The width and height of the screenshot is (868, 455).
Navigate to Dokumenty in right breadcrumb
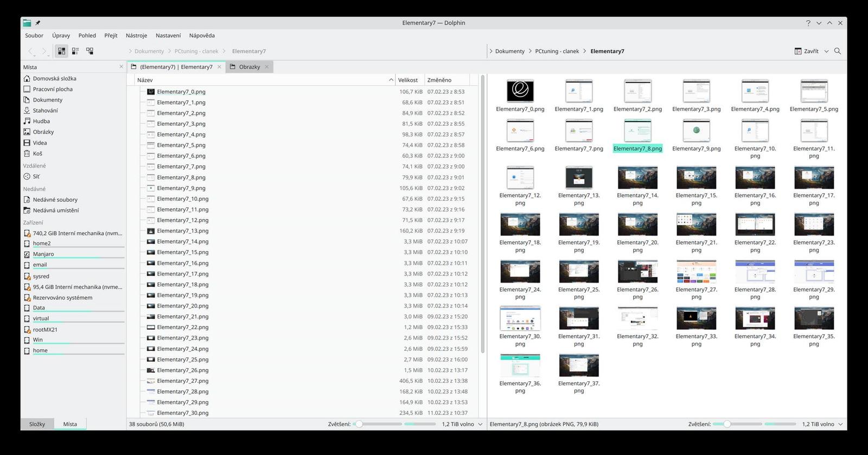pyautogui.click(x=510, y=51)
